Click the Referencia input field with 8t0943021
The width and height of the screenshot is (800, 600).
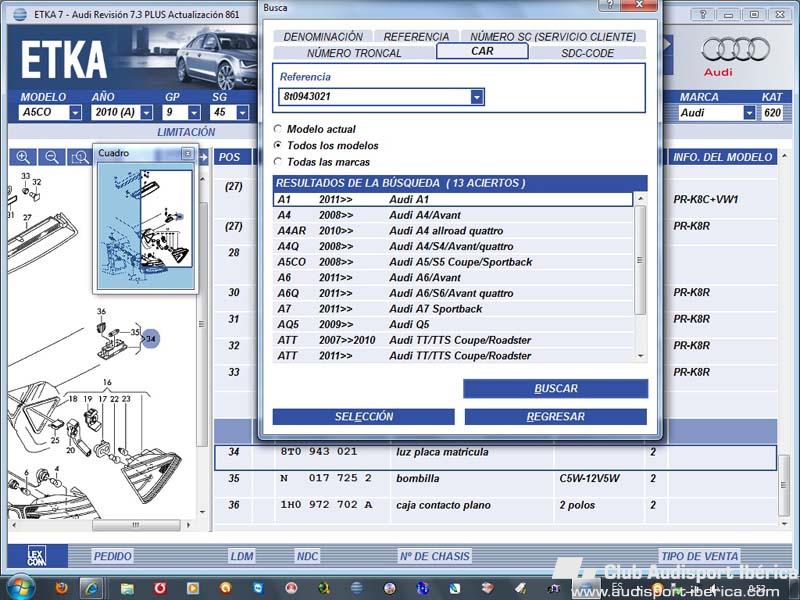375,96
